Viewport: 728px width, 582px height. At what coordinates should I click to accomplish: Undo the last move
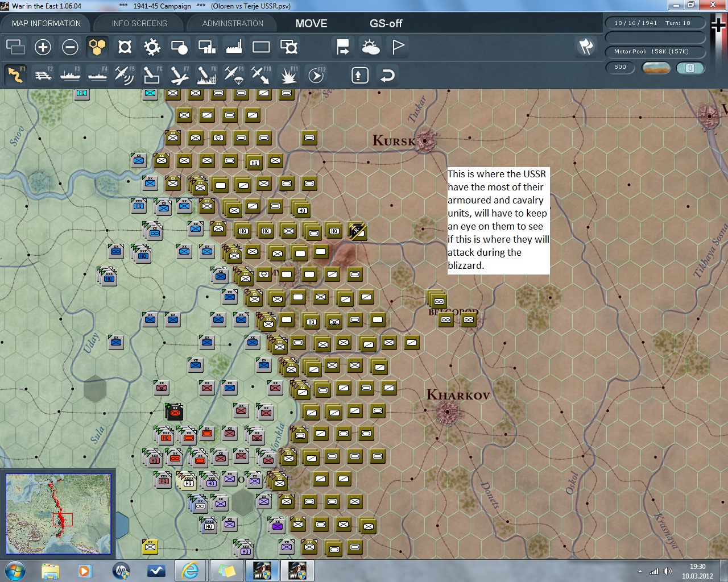[x=387, y=75]
